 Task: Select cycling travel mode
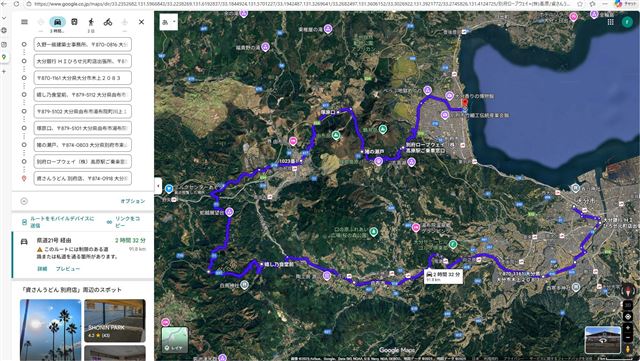tap(108, 22)
